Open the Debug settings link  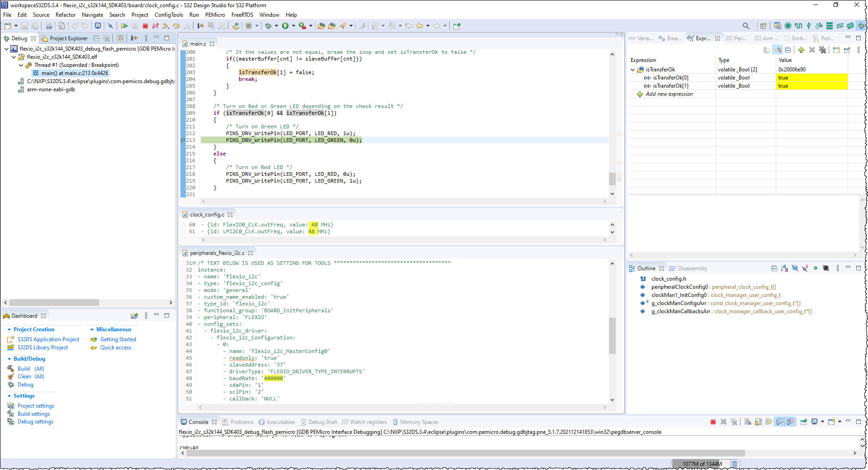35,422
